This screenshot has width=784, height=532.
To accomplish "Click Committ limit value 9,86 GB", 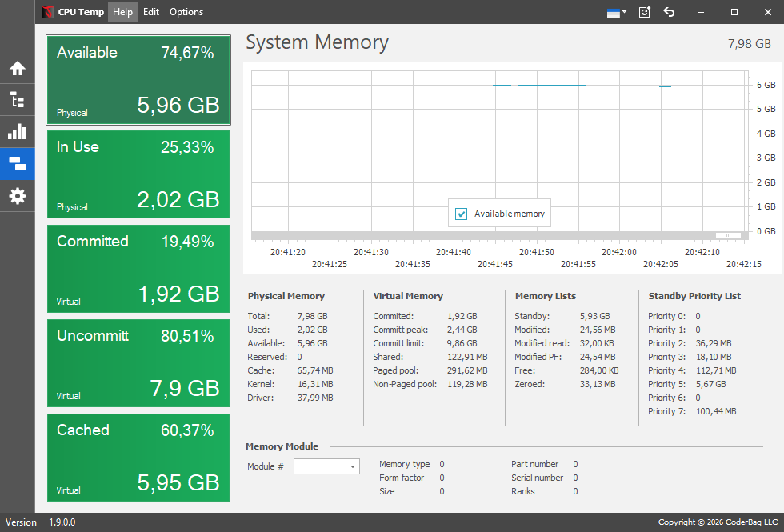I will tap(462, 343).
